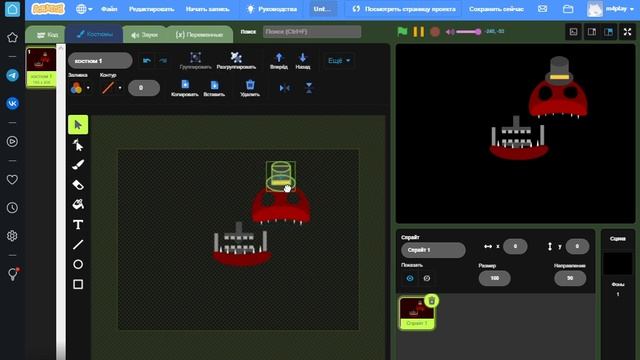
Task: Click the search input field
Action: pos(312,31)
